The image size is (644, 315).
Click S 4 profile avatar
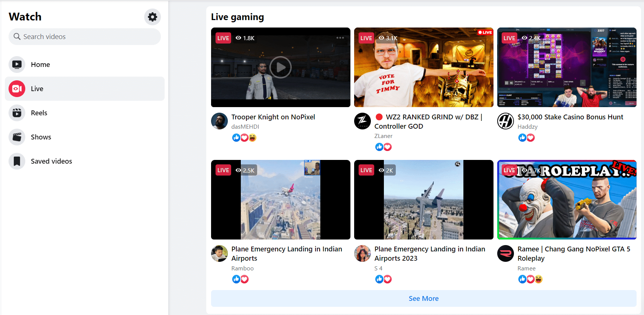362,253
